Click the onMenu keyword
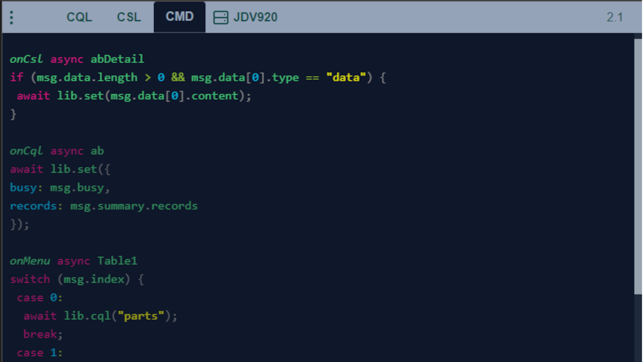This screenshot has width=644, height=362. click(x=30, y=261)
